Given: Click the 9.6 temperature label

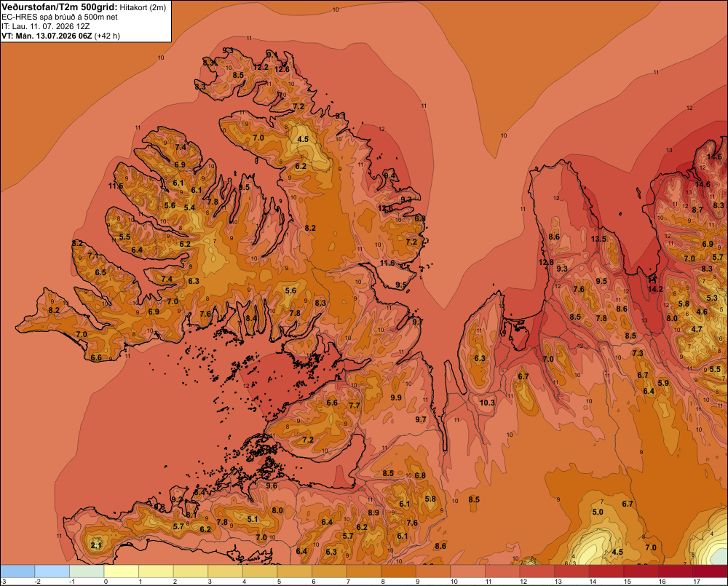Looking at the screenshot, I should click(271, 486).
